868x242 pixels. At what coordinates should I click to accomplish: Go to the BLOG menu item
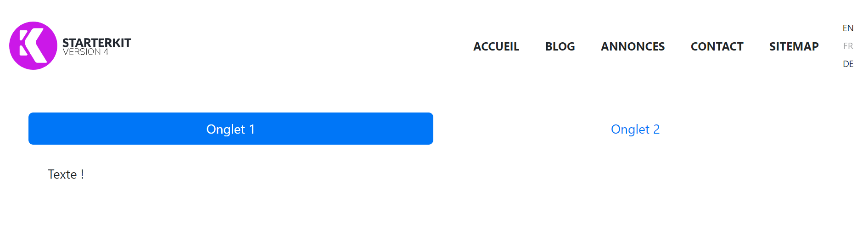560,46
